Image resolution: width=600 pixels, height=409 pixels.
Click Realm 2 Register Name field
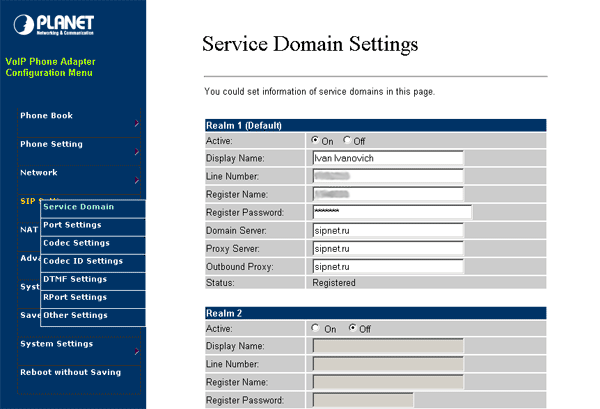[388, 382]
